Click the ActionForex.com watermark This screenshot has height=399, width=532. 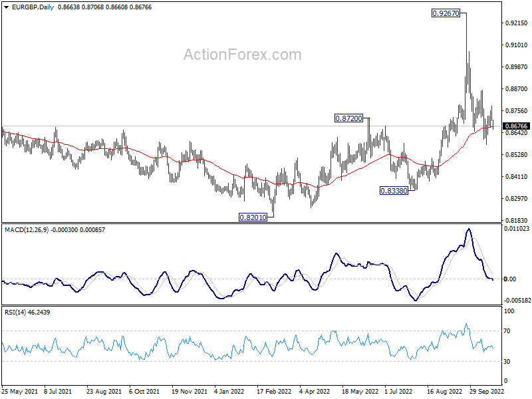[x=242, y=55]
